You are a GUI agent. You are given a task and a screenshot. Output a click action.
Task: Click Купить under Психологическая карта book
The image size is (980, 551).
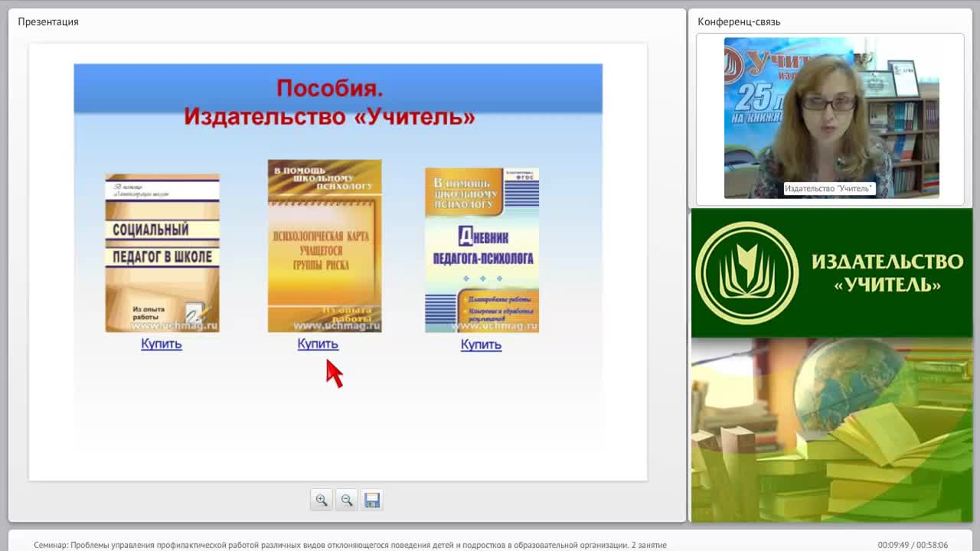pyautogui.click(x=318, y=344)
